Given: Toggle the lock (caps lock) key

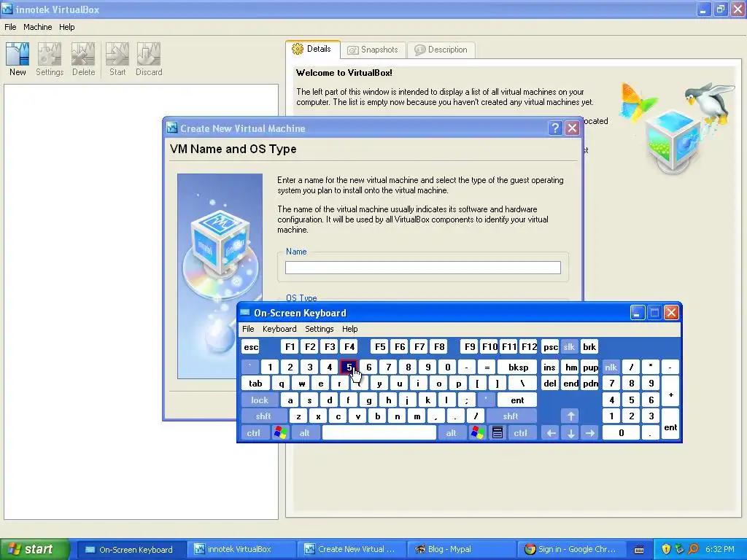Looking at the screenshot, I should click(x=260, y=400).
